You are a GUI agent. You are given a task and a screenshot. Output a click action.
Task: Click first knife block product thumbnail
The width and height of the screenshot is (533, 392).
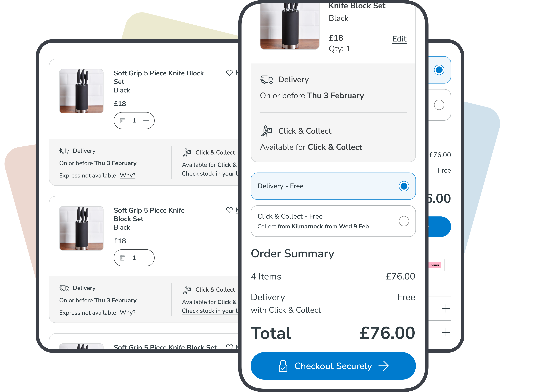(x=81, y=91)
